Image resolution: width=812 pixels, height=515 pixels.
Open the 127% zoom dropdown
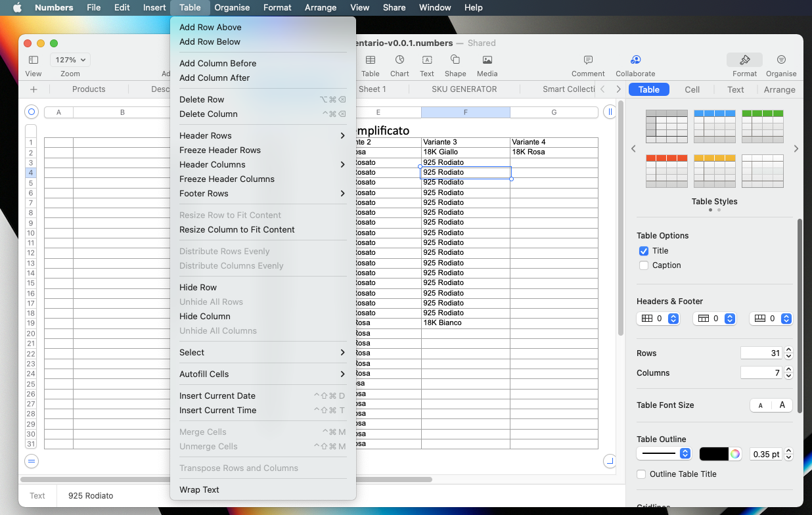tap(70, 60)
